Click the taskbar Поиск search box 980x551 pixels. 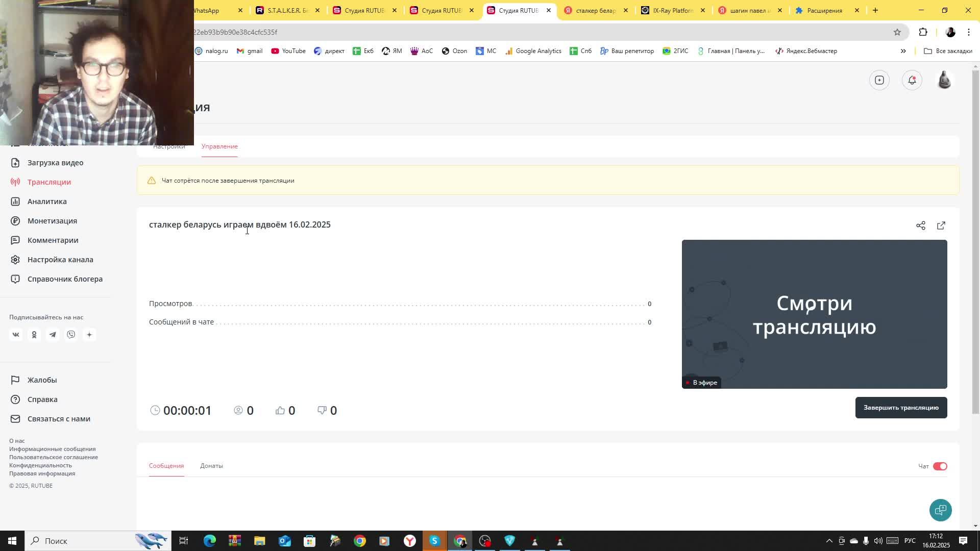coord(98,541)
